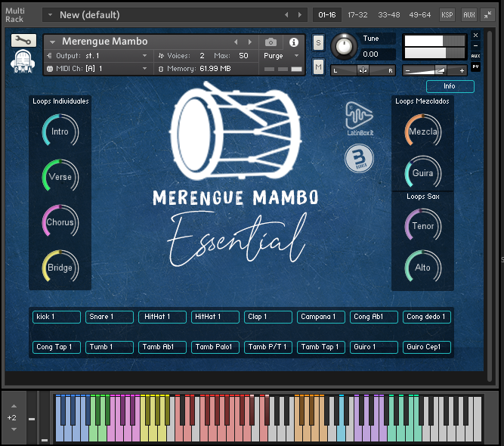Click the voices icon

[161, 56]
